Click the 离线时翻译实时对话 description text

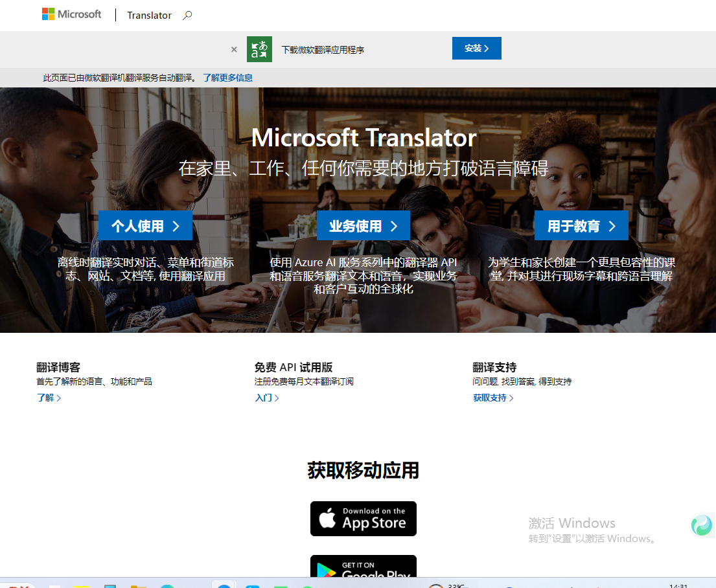(145, 269)
